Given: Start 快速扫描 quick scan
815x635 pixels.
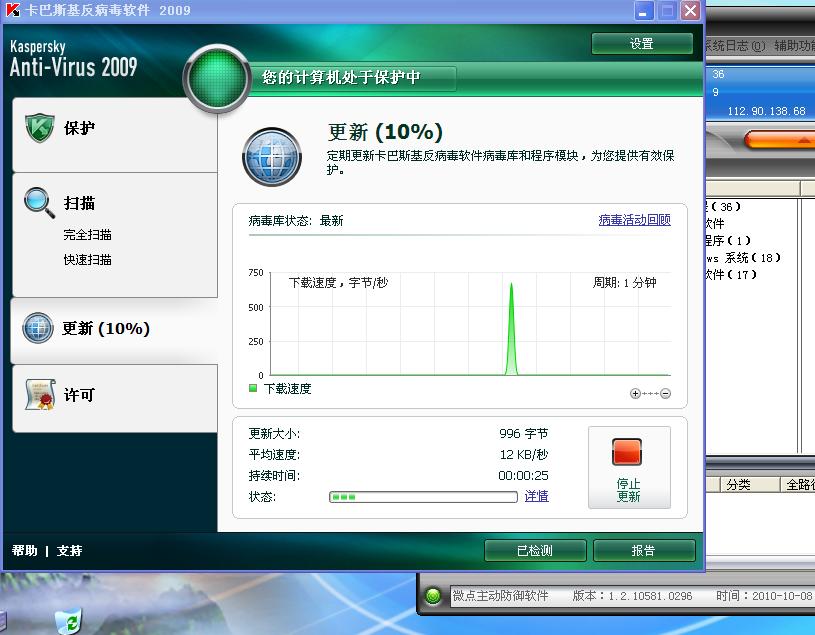Looking at the screenshot, I should click(x=87, y=259).
